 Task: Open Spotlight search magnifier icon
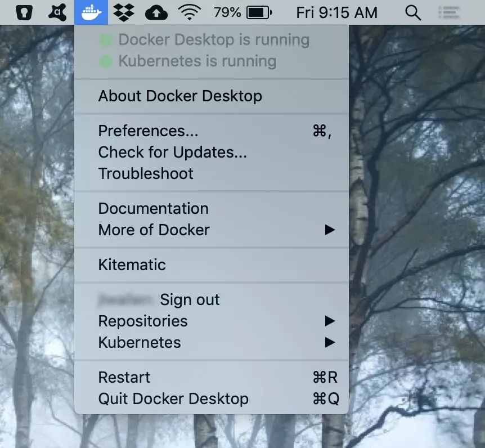[x=413, y=13]
